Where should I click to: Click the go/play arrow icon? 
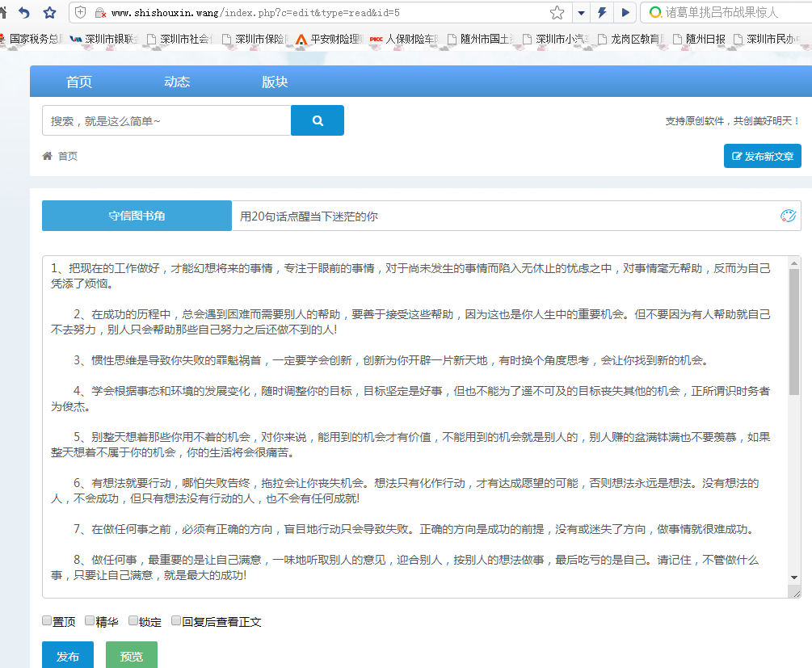pyautogui.click(x=625, y=12)
